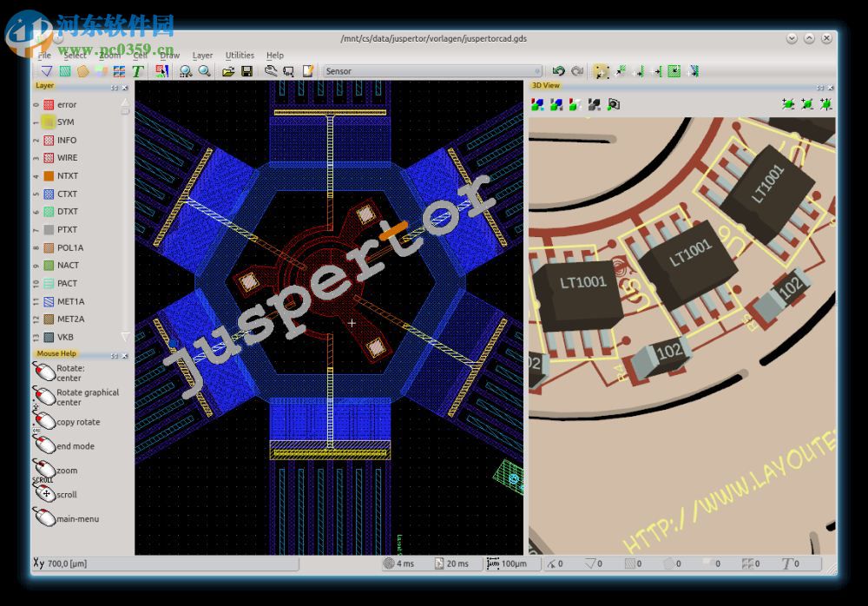Click the XY coordinate field 700,0
Viewport: 868px width, 606px height.
pyautogui.click(x=166, y=563)
